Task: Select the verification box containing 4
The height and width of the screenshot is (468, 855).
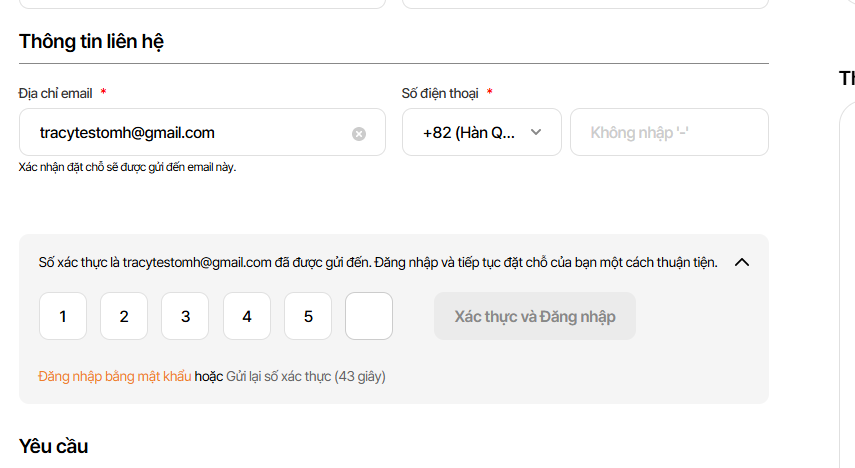Action: coord(247,316)
